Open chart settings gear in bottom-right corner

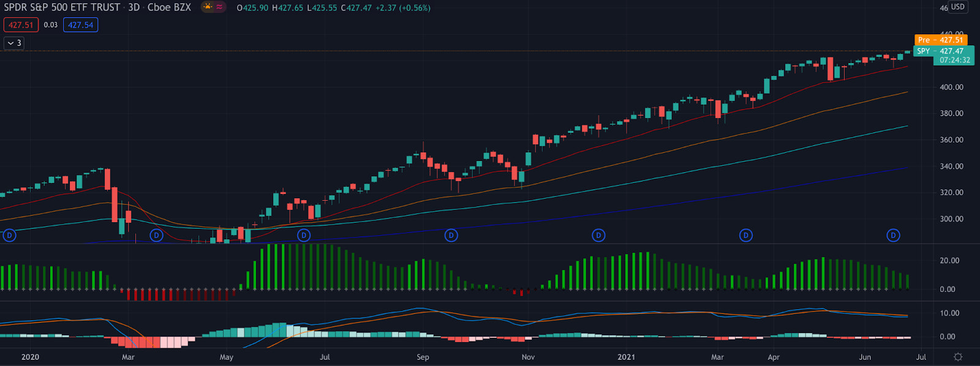(958, 357)
